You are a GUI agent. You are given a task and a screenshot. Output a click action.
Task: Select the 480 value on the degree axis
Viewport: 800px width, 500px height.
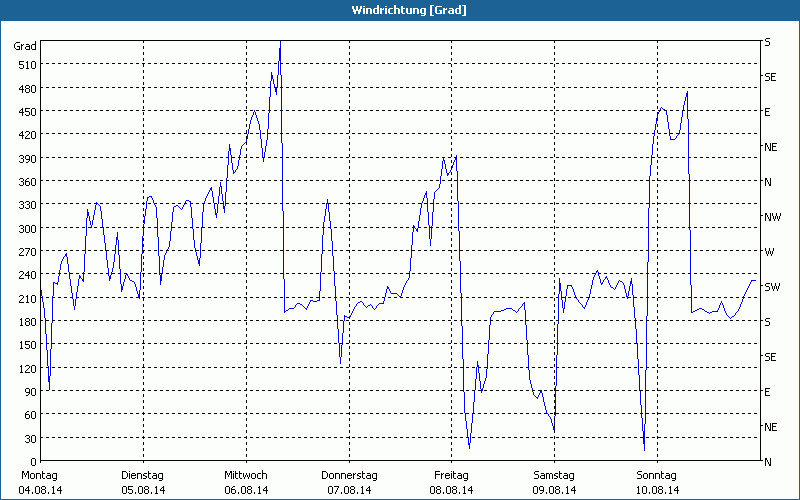[x=28, y=88]
